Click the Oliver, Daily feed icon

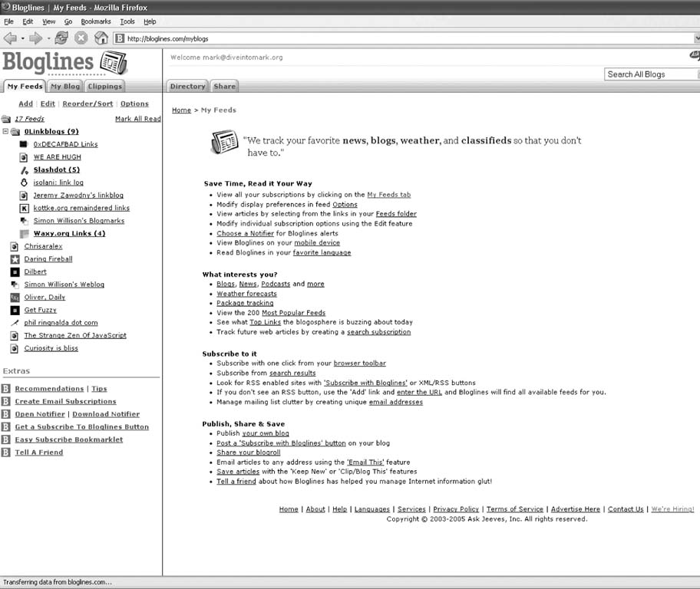tap(15, 297)
